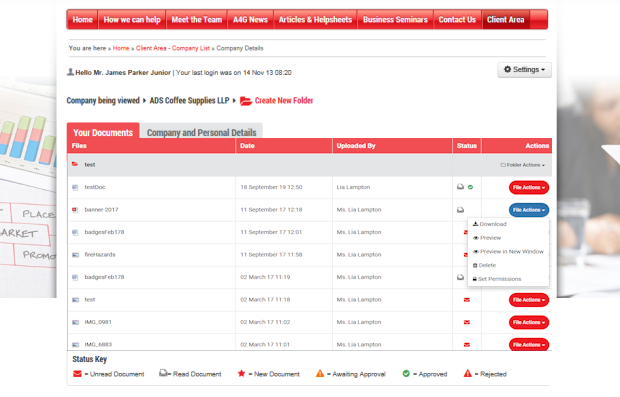
Task: Click the Status column header
Action: tap(467, 146)
